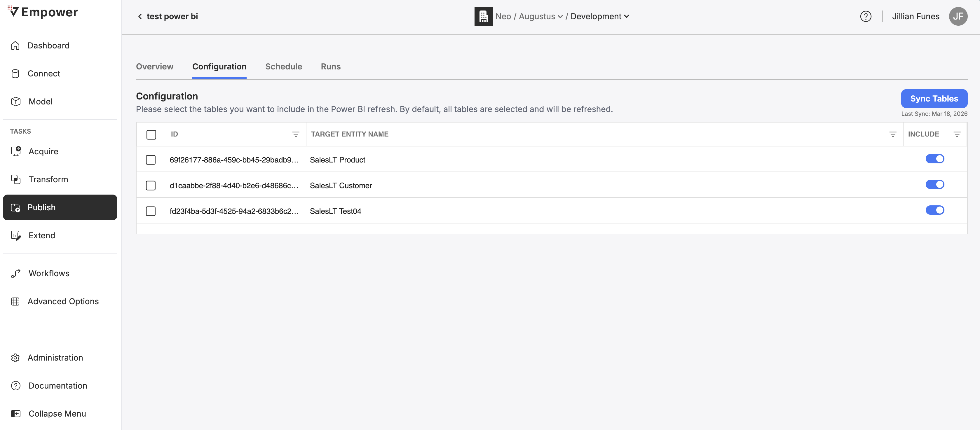Open Extend from the sidebar icon
This screenshot has width=980, height=430.
point(15,235)
